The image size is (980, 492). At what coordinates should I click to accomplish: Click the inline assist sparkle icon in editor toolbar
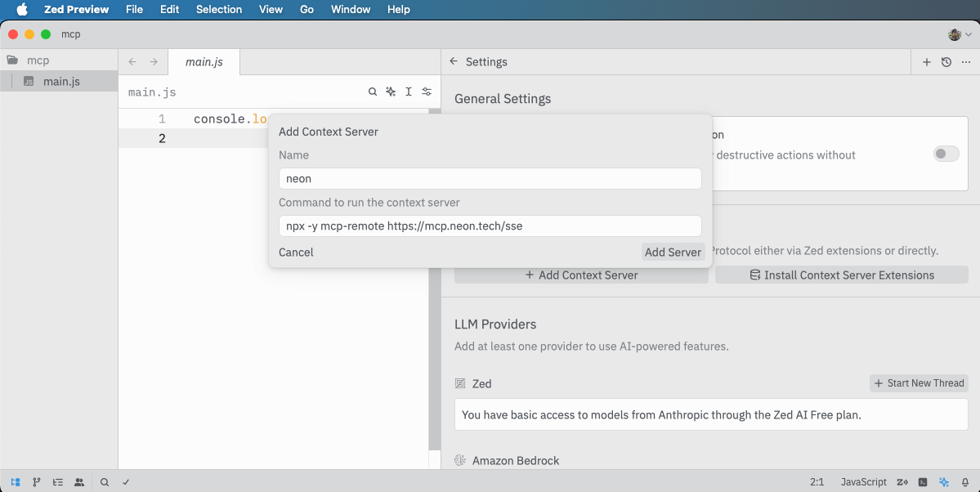[x=391, y=92]
